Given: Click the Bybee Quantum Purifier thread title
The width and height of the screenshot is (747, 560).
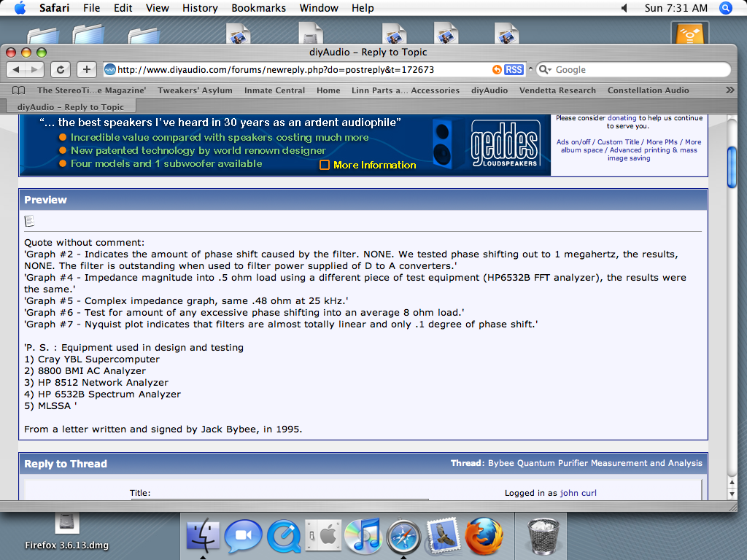Looking at the screenshot, I should coord(595,463).
